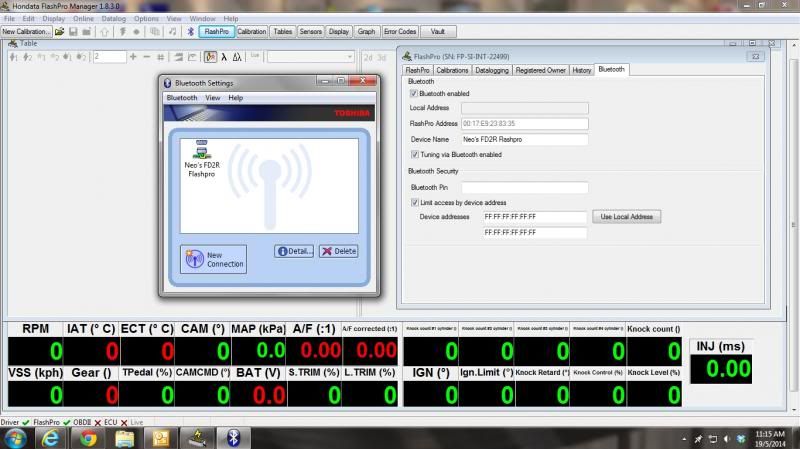Click the New Connection button

tap(213, 259)
